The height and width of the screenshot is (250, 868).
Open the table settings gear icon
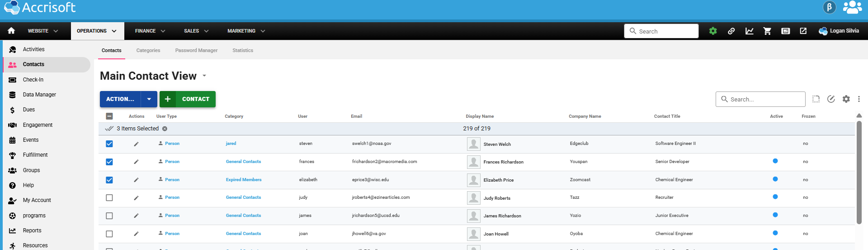click(x=846, y=99)
